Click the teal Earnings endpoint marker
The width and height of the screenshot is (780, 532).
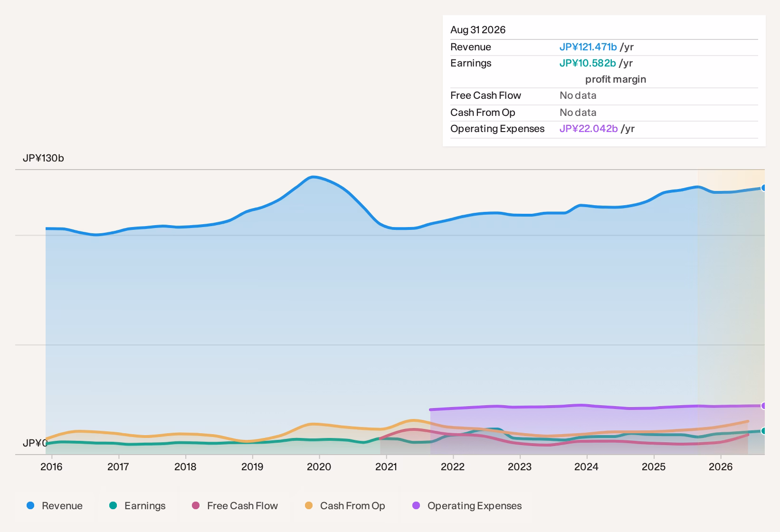[764, 431]
